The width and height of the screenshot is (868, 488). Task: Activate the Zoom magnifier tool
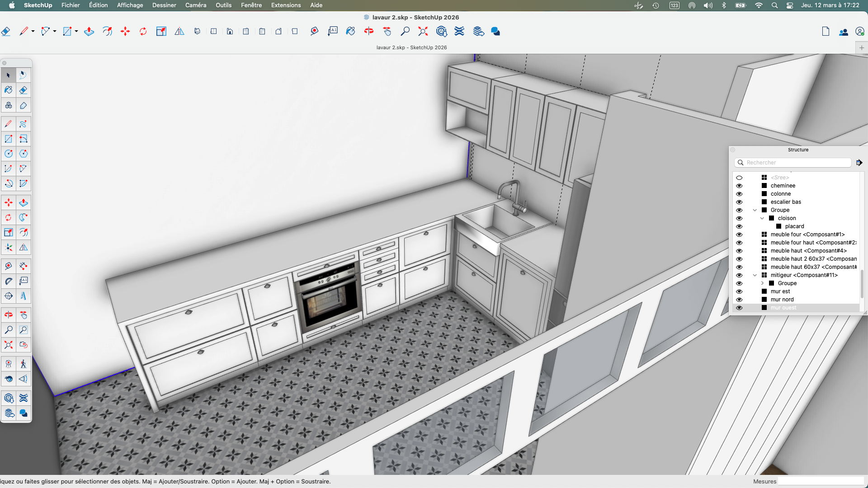pos(8,330)
